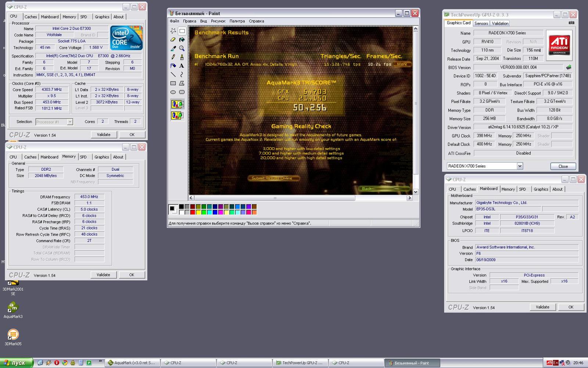
Task: Click the ATI tray icon
Action: pos(549,363)
